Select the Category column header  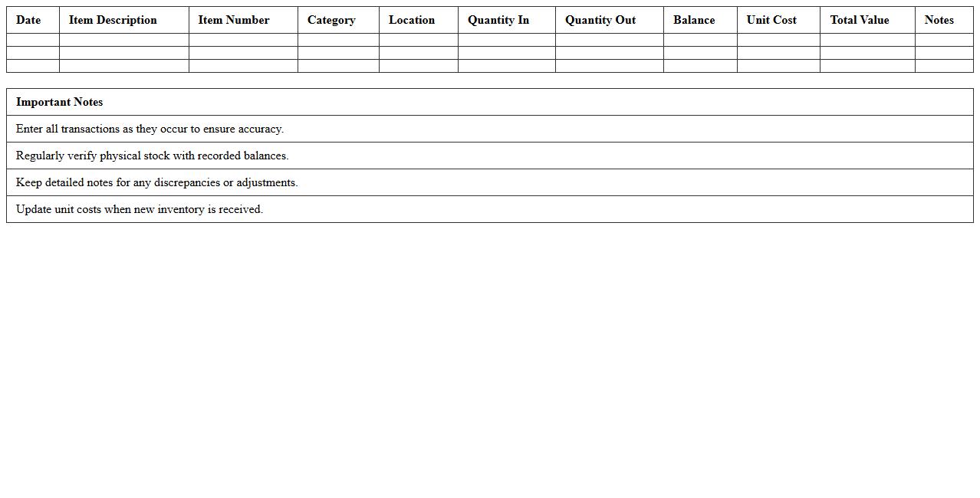331,20
